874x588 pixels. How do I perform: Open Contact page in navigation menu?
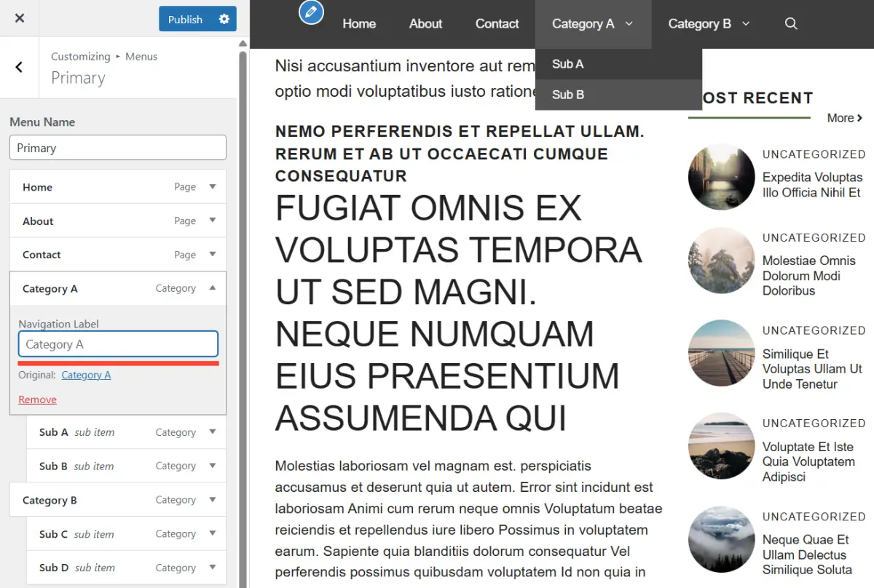[497, 24]
